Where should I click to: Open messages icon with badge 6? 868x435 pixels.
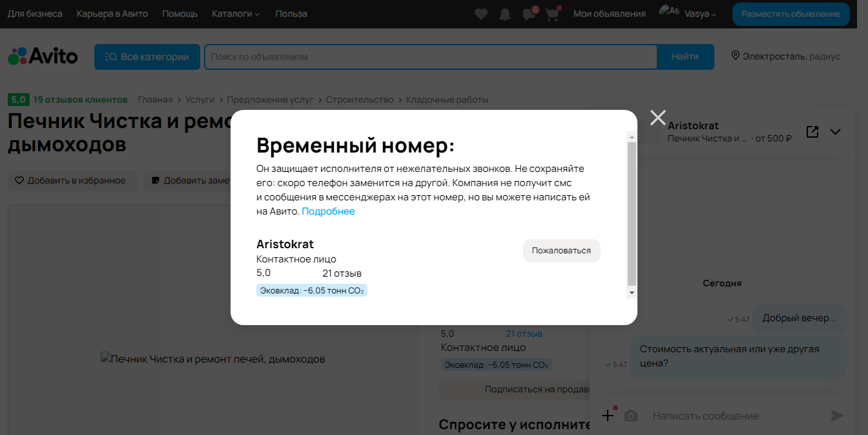529,14
